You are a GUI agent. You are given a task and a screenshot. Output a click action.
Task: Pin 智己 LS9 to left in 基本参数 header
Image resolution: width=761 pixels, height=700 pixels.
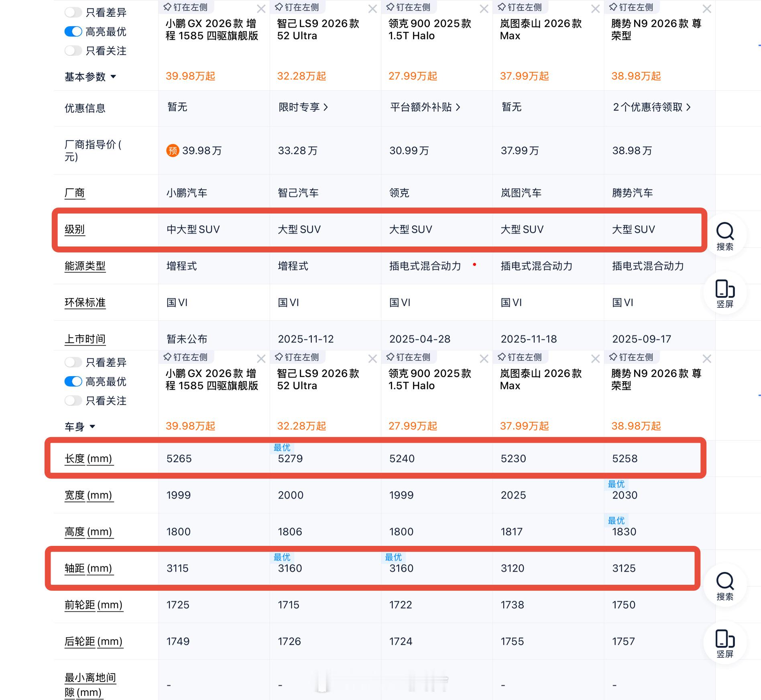click(297, 7)
